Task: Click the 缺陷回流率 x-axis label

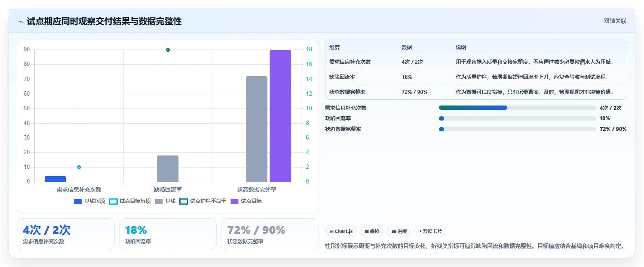Action: 168,189
